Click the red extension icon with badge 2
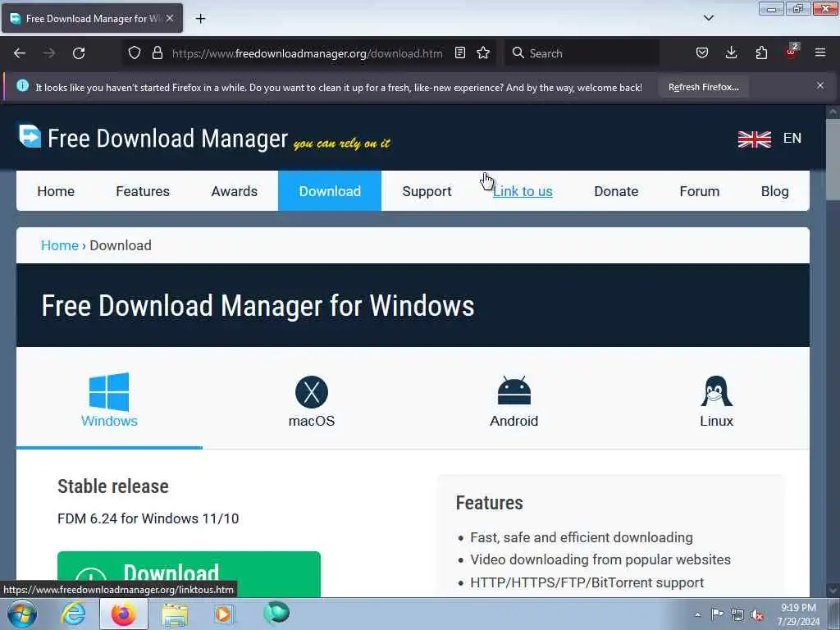840x630 pixels. pyautogui.click(x=792, y=52)
